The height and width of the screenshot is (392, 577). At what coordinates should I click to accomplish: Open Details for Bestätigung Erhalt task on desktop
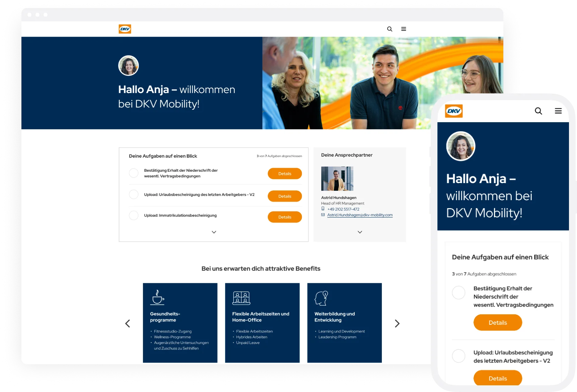(x=285, y=173)
